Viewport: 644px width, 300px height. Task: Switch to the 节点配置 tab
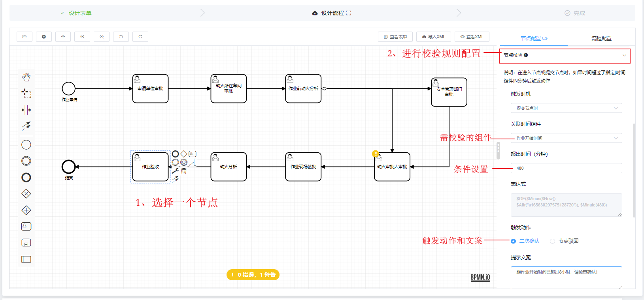(x=534, y=38)
